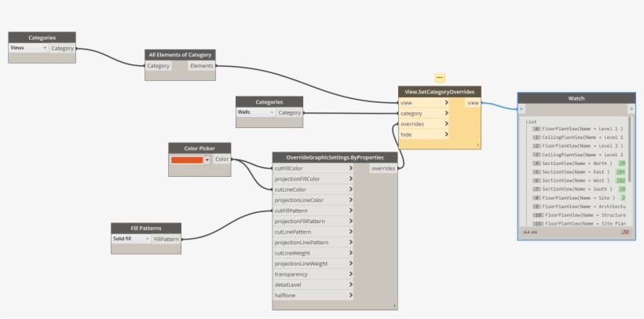
Task: Click the arrow beside the transparency port
Action: pyautogui.click(x=350, y=274)
